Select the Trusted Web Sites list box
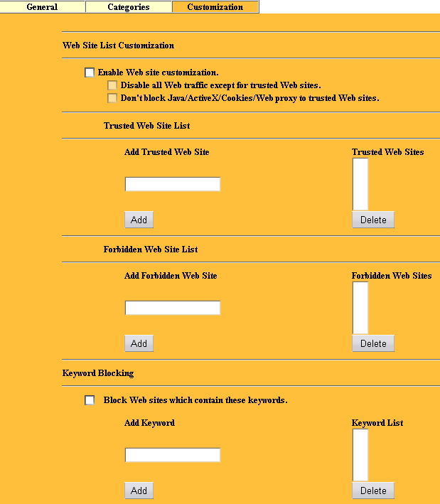 click(360, 184)
